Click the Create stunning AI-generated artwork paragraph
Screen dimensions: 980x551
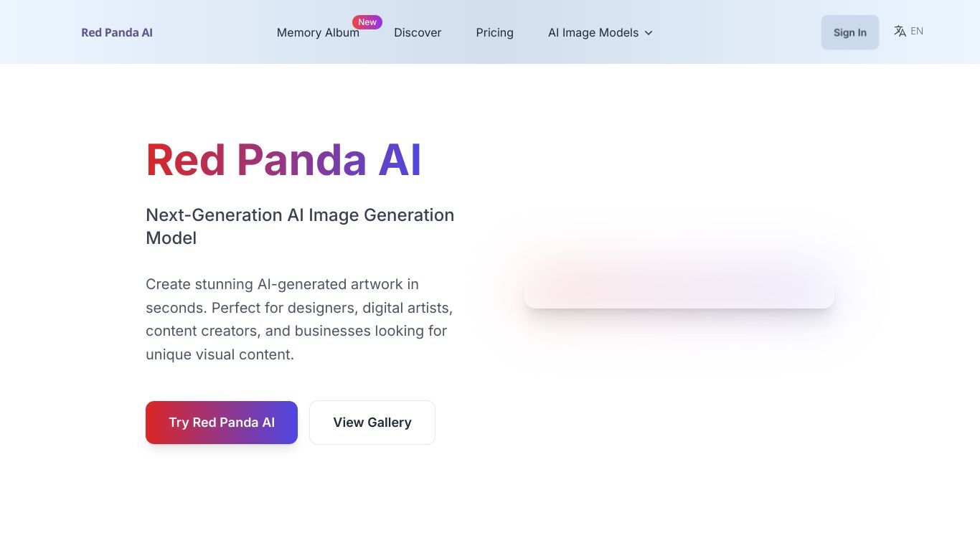(x=299, y=319)
